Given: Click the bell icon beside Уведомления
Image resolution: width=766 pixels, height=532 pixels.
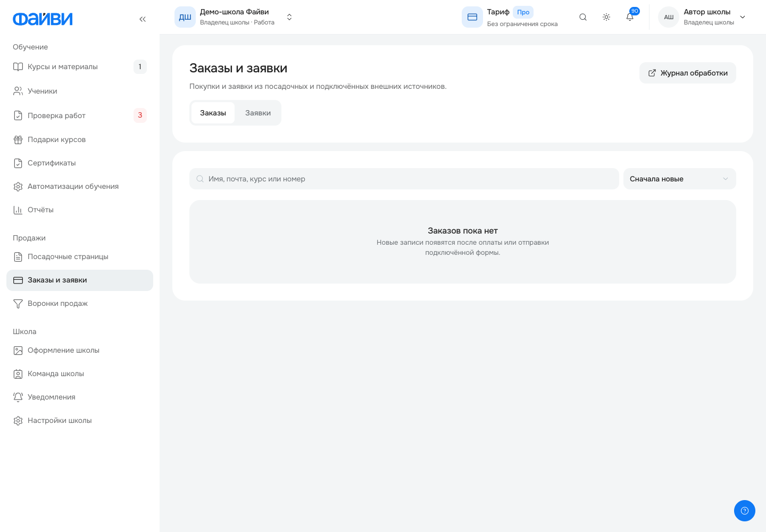Looking at the screenshot, I should point(18,397).
